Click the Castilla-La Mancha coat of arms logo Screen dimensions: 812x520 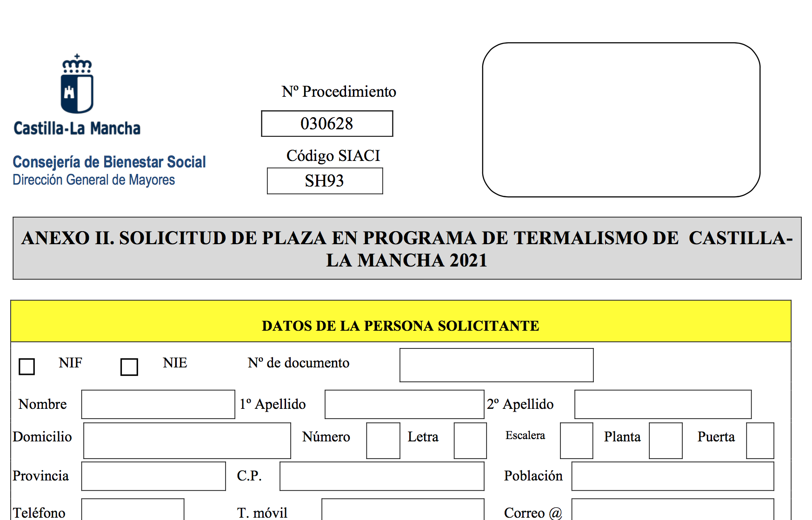tap(77, 84)
